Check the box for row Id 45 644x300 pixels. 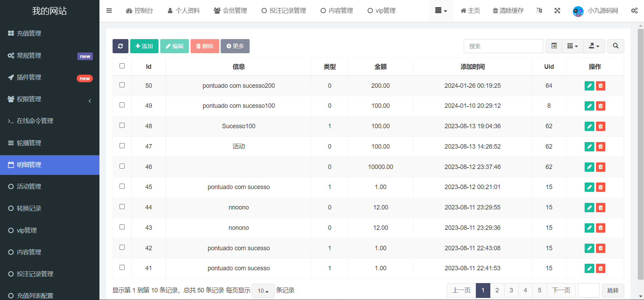[122, 186]
